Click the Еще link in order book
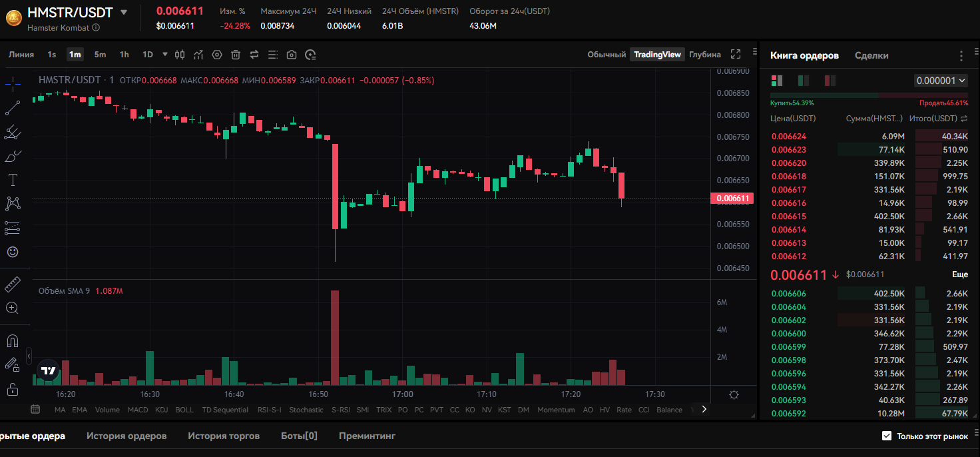This screenshot has height=457, width=980. click(960, 274)
